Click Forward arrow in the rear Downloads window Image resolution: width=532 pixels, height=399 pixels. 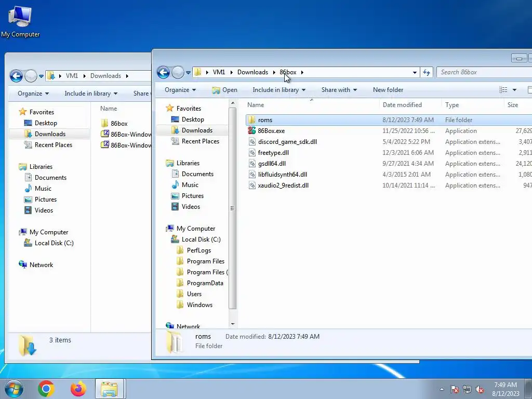(x=31, y=76)
